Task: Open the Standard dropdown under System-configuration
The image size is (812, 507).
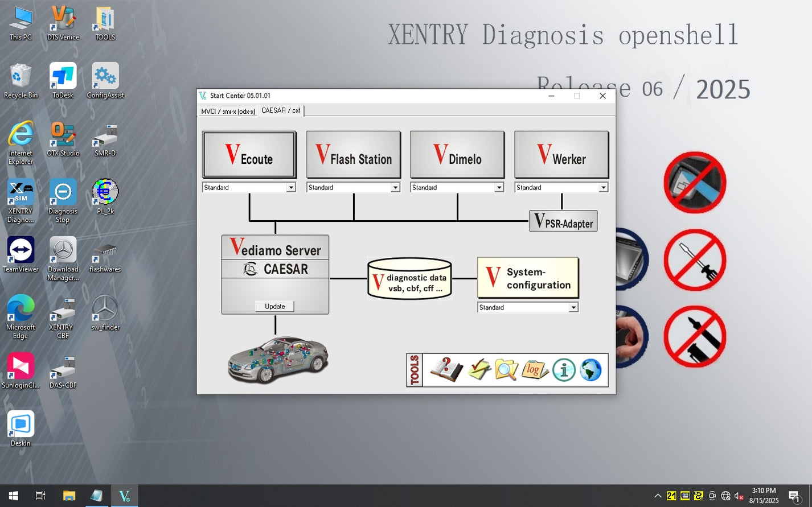Action: click(x=573, y=307)
